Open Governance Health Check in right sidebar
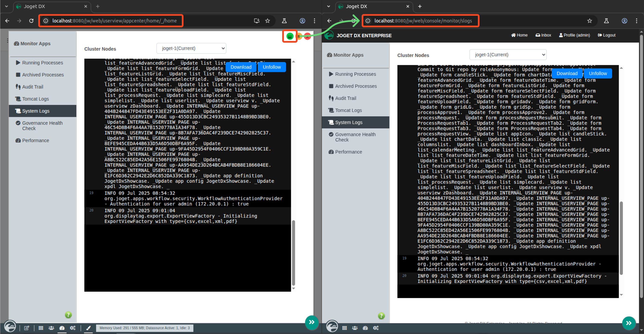Screen dimensions: 644x334 355,137
